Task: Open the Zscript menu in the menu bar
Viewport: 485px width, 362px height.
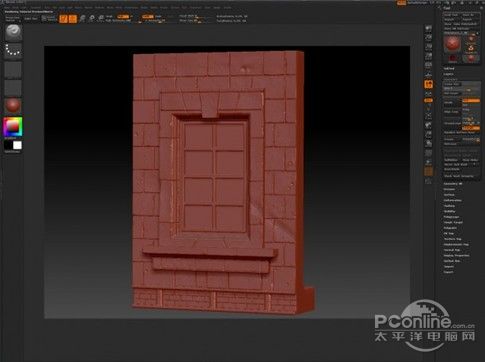Action: [x=227, y=7]
